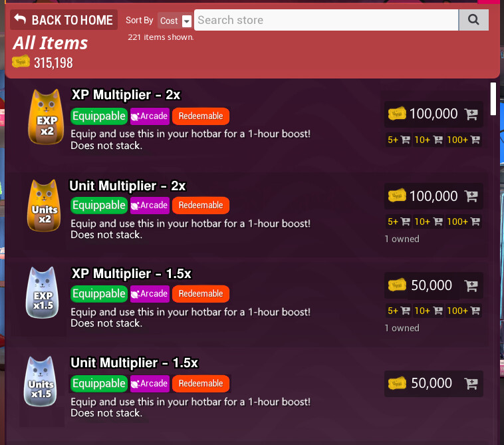Add Unit Multiplier 1.5x to cart
The width and height of the screenshot is (504, 445).
pyautogui.click(x=471, y=383)
